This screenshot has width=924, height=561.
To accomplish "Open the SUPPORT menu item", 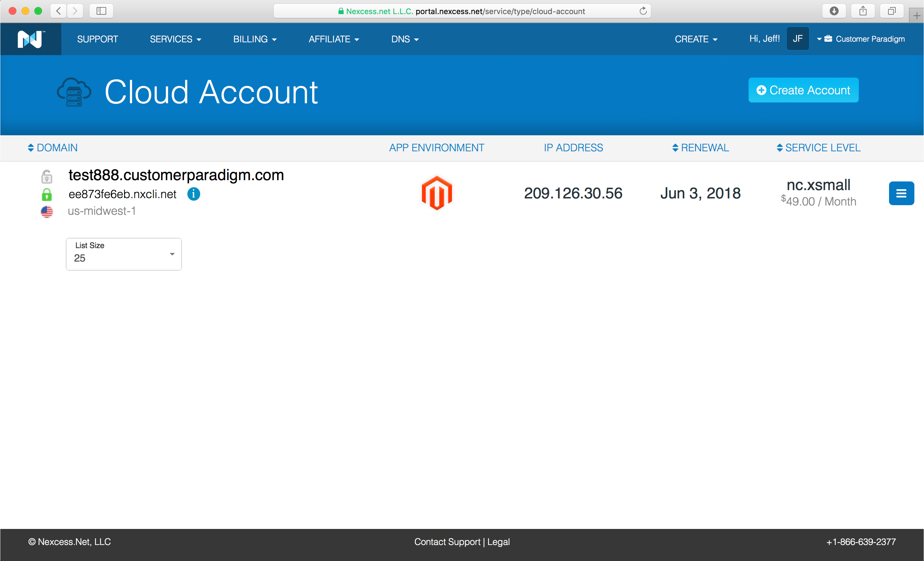I will [x=98, y=39].
